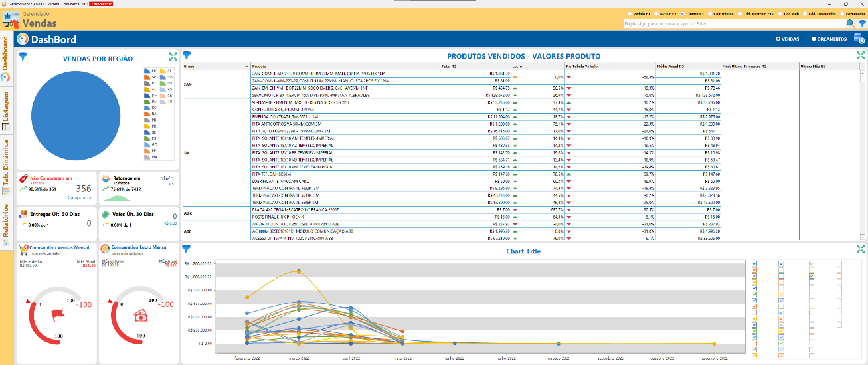Select the Fornecedor search option
Image resolution: width=868 pixels, height=365 pixels.
point(842,13)
